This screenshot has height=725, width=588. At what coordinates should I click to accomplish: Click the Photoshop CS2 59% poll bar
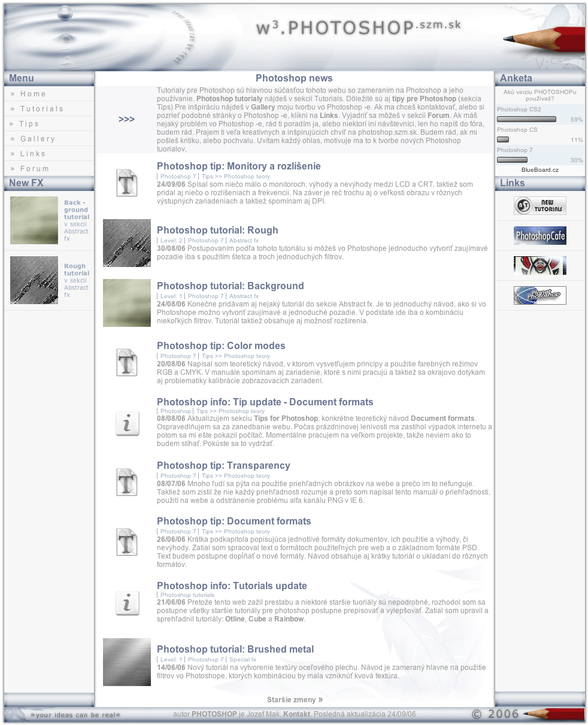click(526, 120)
